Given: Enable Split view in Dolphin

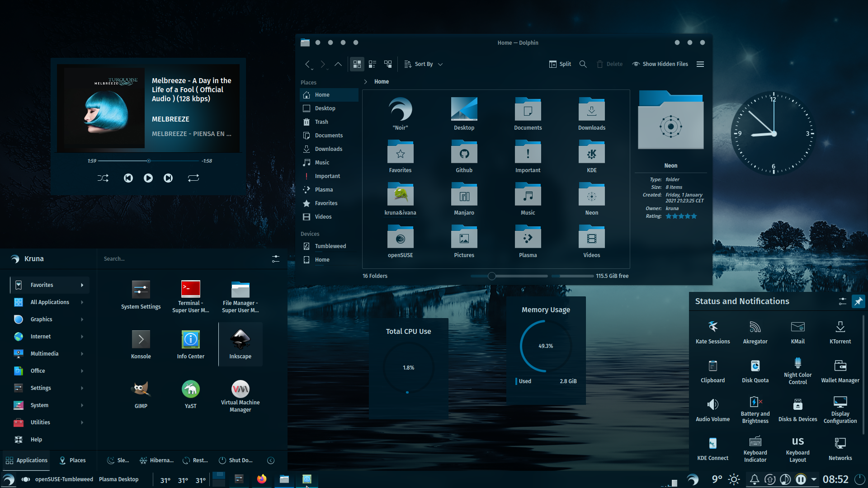Looking at the screenshot, I should (560, 64).
